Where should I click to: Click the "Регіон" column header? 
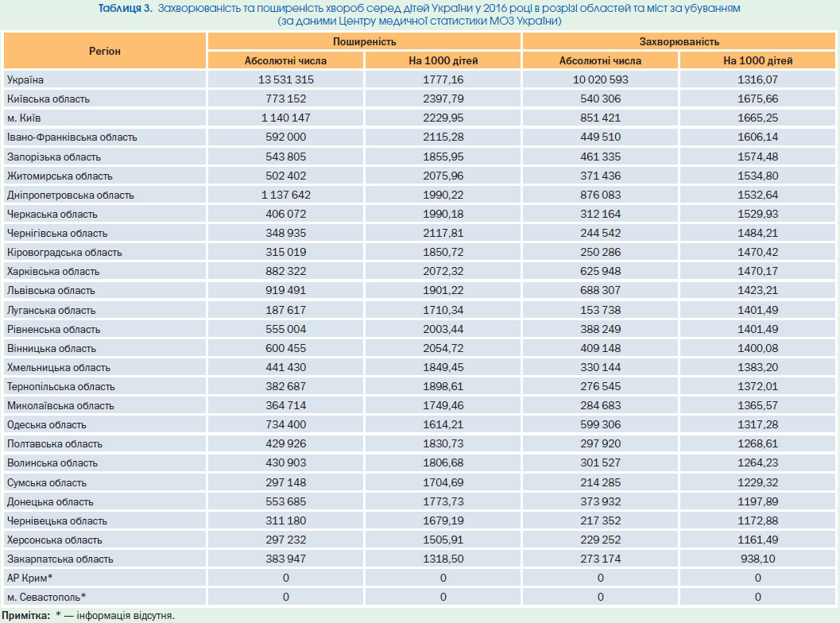click(x=104, y=51)
